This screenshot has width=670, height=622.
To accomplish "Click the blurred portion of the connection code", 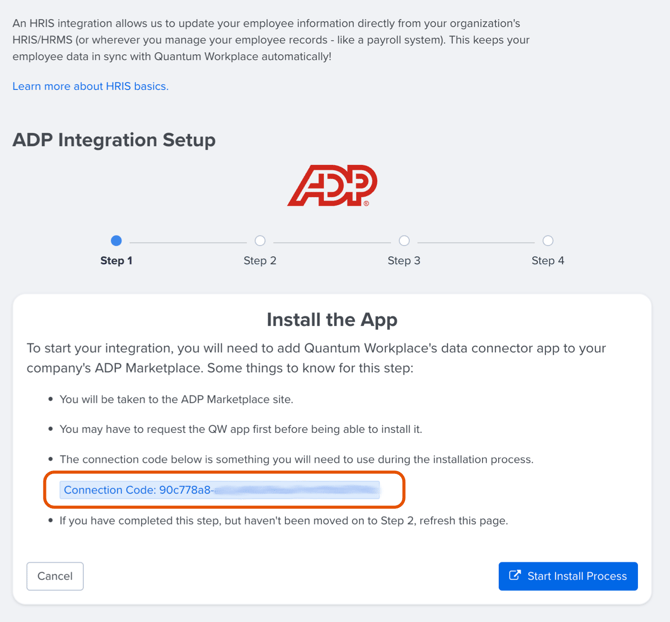I will [x=296, y=490].
